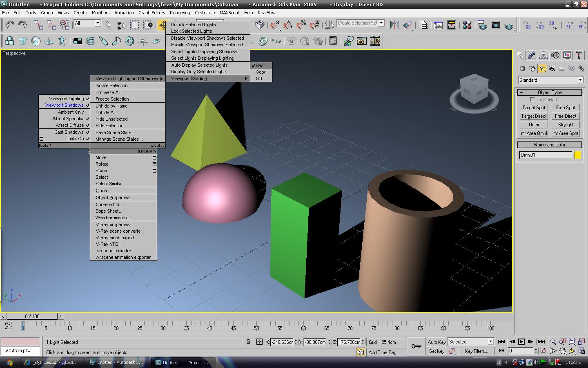Activate the Select Object arrow tool
Image resolution: width=588 pixels, height=368 pixels.
click(x=109, y=25)
